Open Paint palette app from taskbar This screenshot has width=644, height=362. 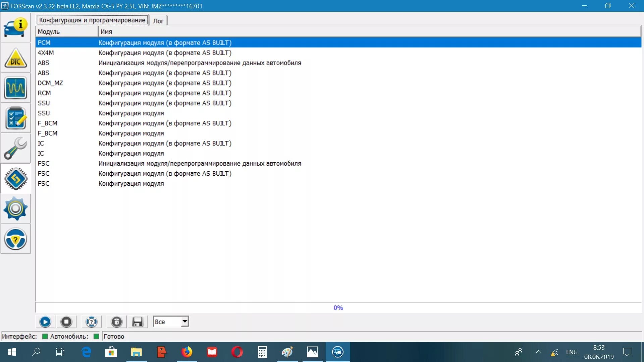pos(287,352)
